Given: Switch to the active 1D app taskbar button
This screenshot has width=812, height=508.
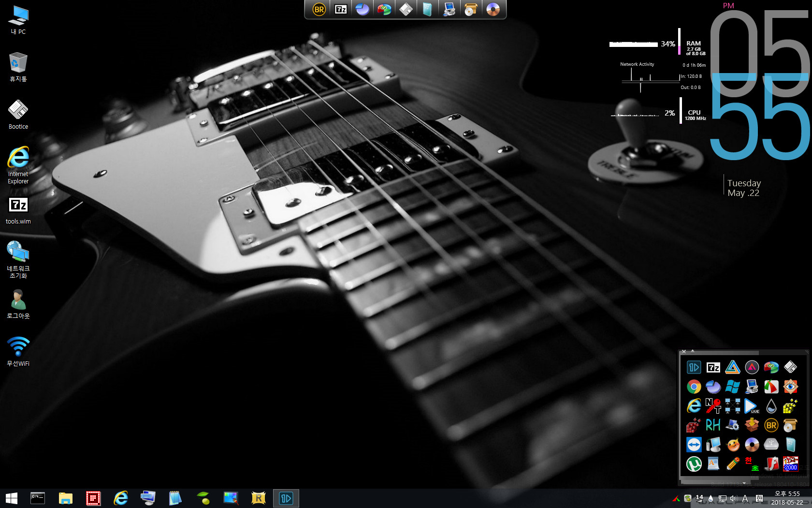Looking at the screenshot, I should tap(286, 498).
